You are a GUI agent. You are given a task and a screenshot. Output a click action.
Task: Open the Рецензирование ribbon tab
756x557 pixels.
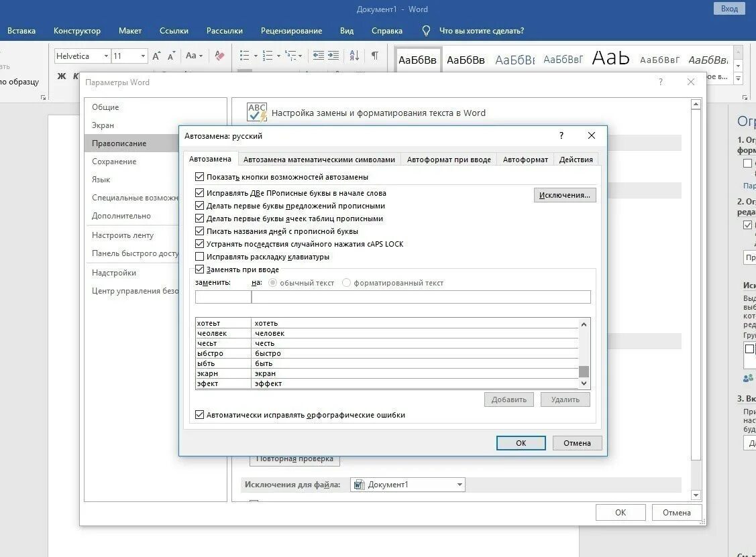[291, 31]
